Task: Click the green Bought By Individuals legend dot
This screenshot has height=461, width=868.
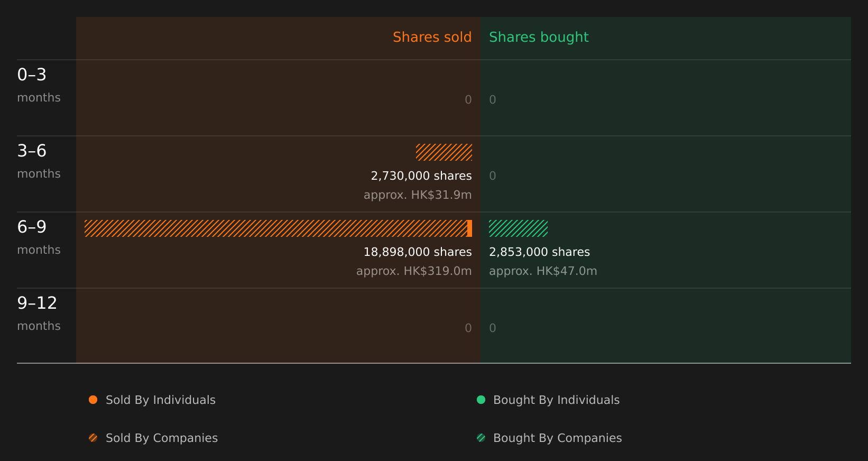Action: (481, 400)
